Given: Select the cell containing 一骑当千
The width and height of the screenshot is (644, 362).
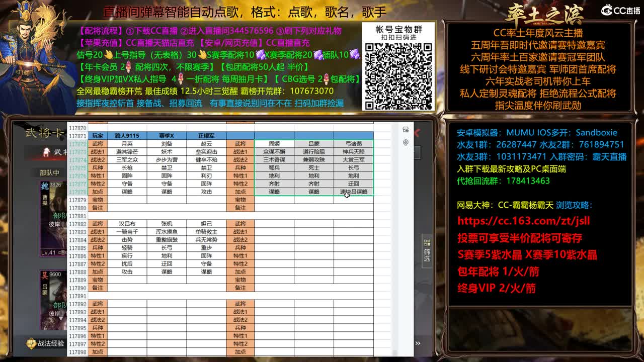Looking at the screenshot, I should [x=127, y=232].
